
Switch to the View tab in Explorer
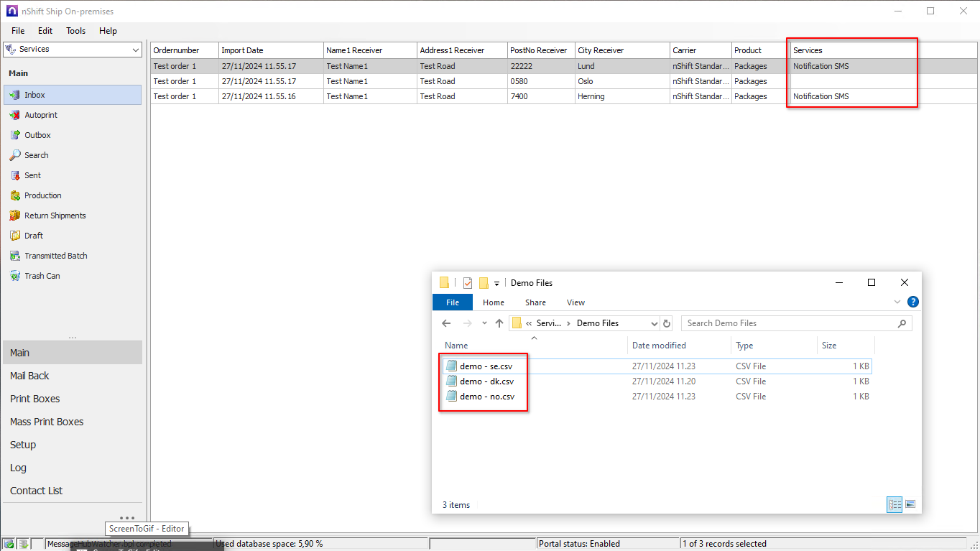pos(575,302)
